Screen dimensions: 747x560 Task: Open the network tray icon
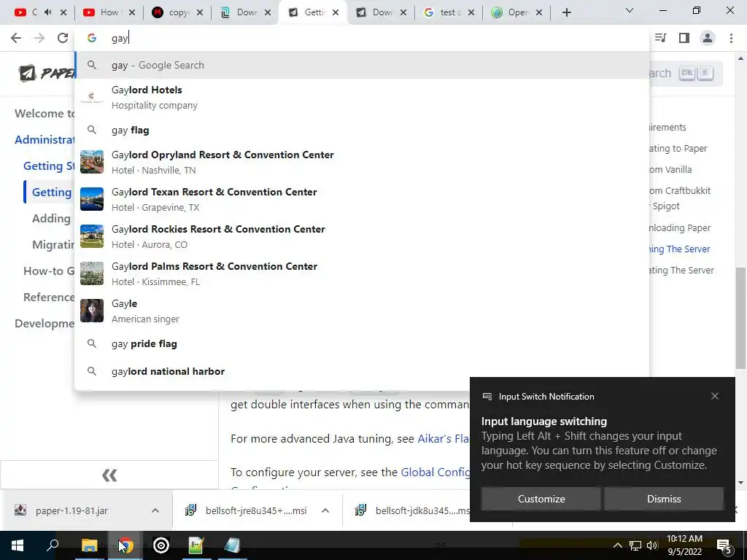point(635,545)
